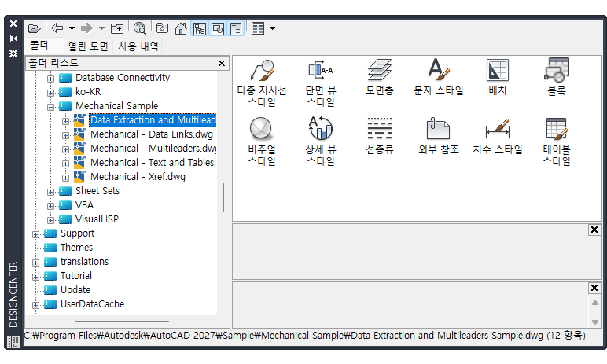Expand the Tutorial folder node
The width and height of the screenshot is (607, 364).
point(35,278)
